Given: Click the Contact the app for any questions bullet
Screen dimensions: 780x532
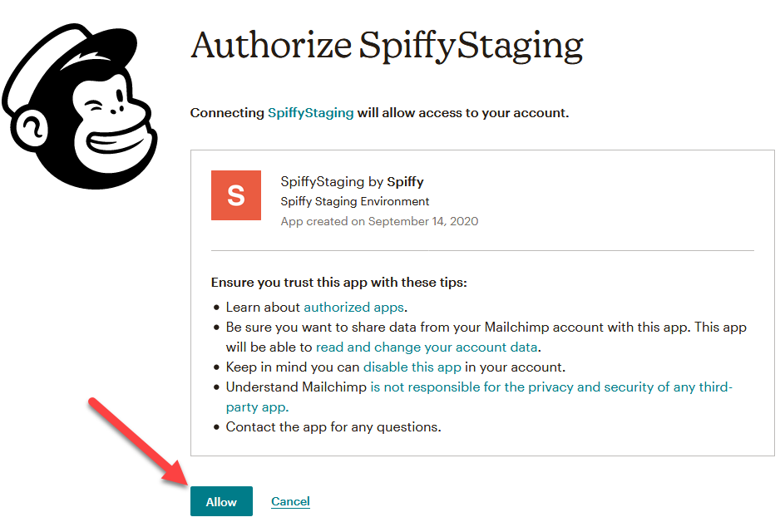Looking at the screenshot, I should pos(333,426).
